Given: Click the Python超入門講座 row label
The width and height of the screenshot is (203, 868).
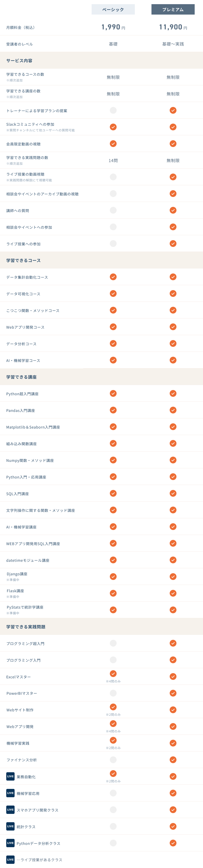Looking at the screenshot, I should click(x=22, y=394).
